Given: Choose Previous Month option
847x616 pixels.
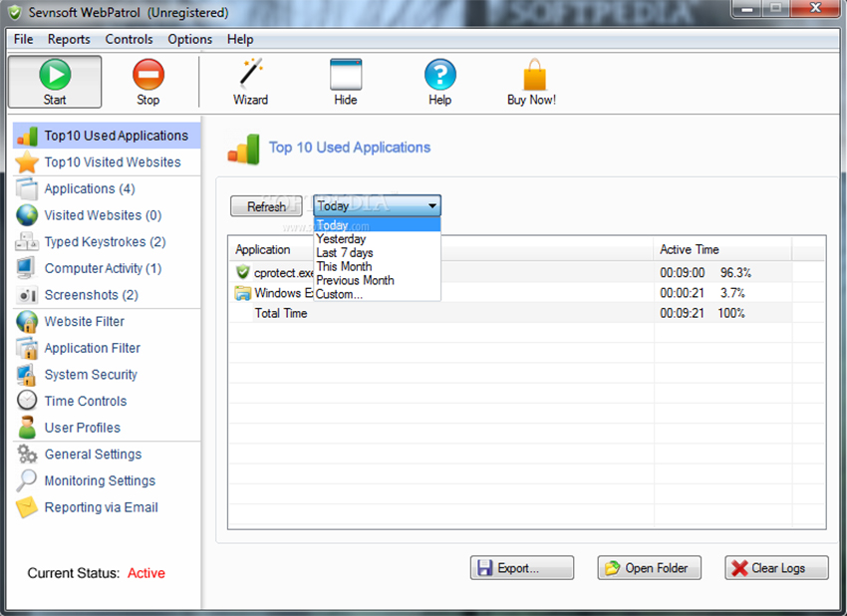Looking at the screenshot, I should 377,280.
